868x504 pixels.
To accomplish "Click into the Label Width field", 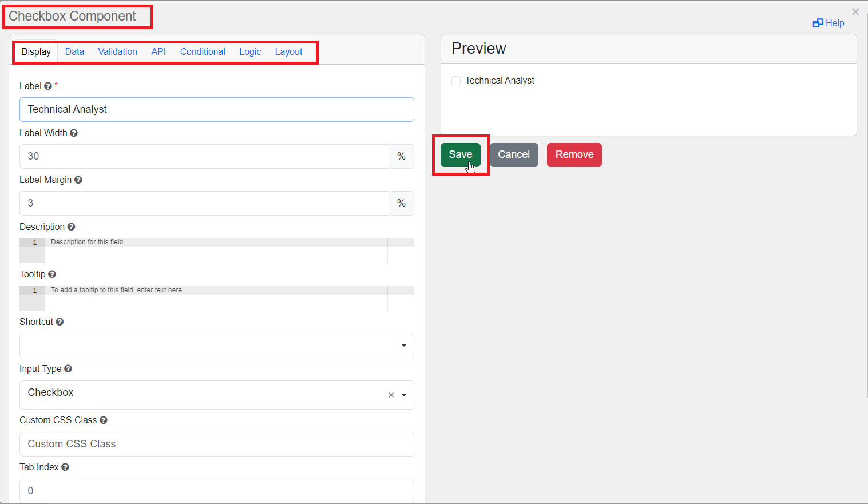I will (204, 156).
